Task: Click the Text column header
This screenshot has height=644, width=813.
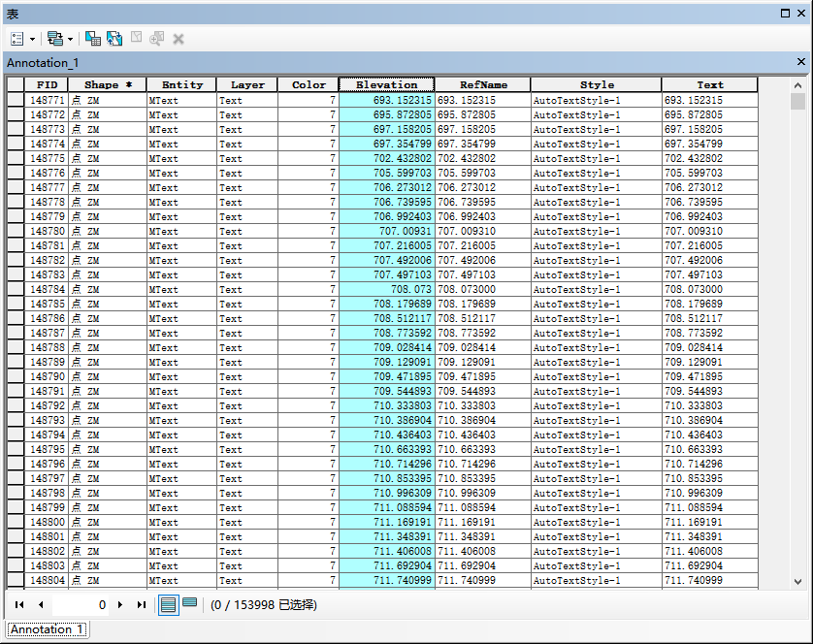Action: pyautogui.click(x=710, y=84)
